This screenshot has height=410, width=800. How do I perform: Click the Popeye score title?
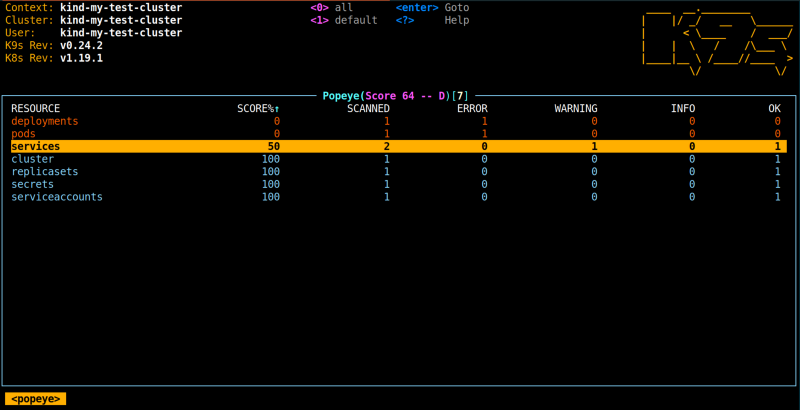[395, 95]
